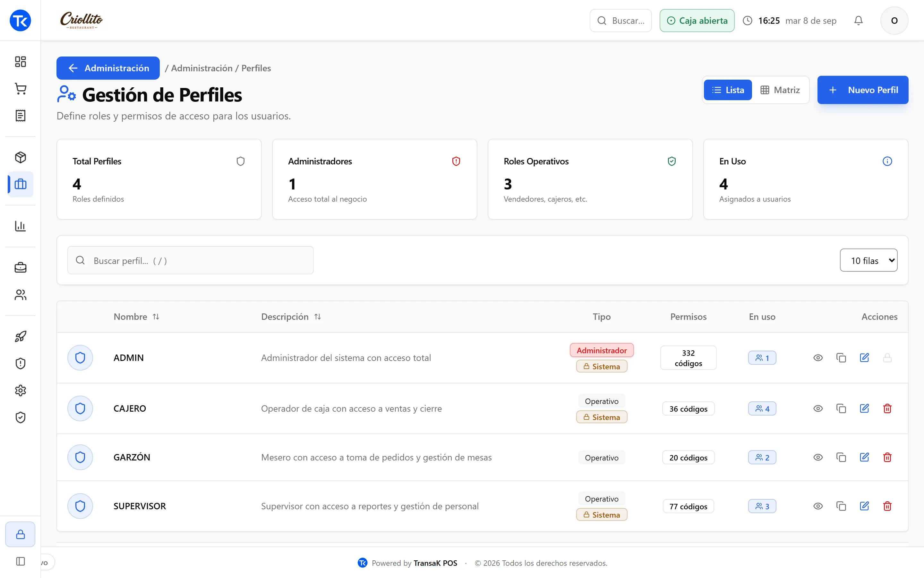Click the Caja abierta status button
Screen dimensions: 924x578
click(697, 20)
